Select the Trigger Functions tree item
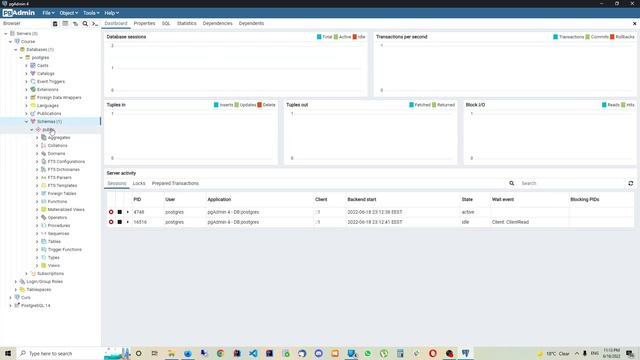640x360 pixels. click(64, 249)
